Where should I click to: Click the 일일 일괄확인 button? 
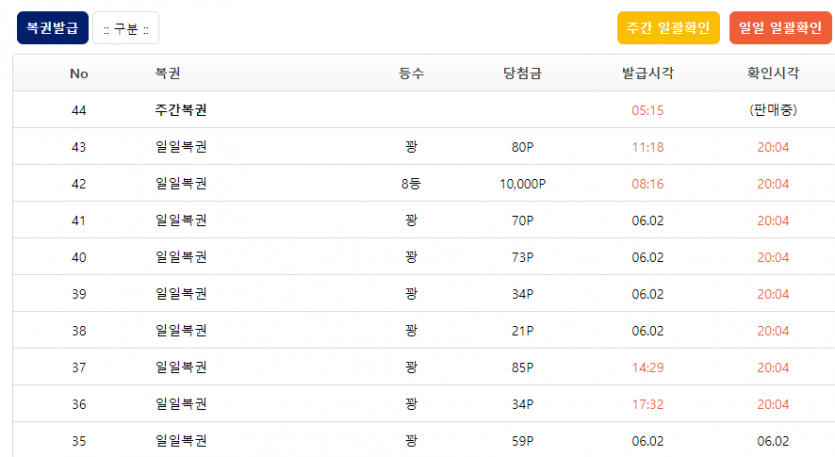coord(780,28)
